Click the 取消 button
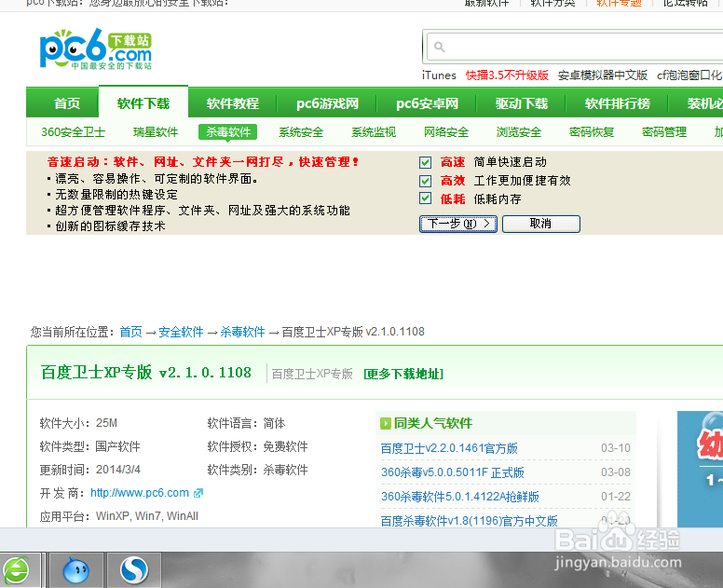This screenshot has width=723, height=588. 541,224
